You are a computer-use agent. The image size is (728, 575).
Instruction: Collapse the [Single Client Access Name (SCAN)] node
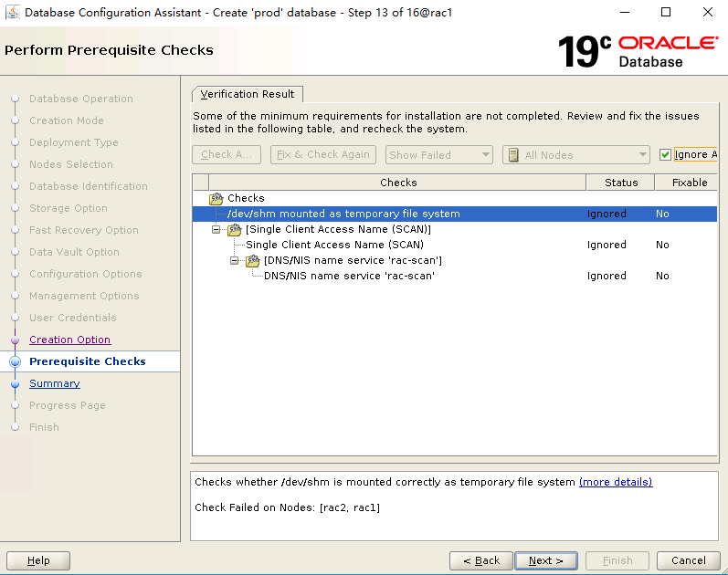click(x=216, y=229)
